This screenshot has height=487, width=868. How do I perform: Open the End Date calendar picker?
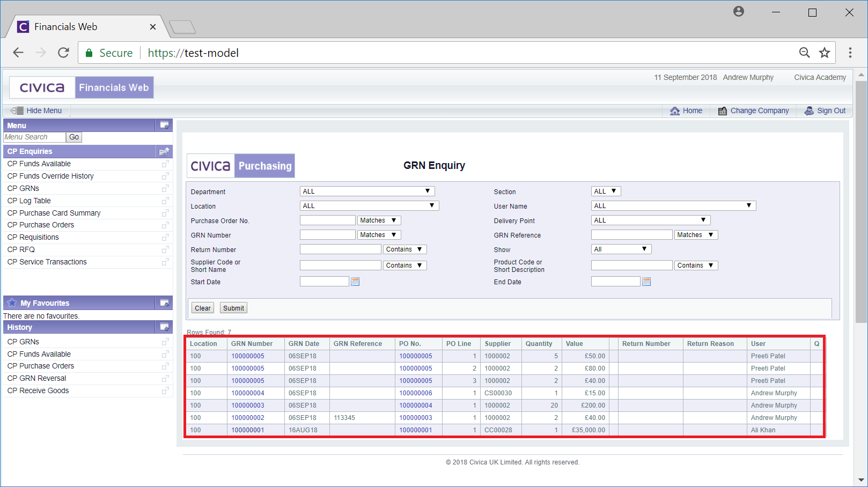pos(646,282)
